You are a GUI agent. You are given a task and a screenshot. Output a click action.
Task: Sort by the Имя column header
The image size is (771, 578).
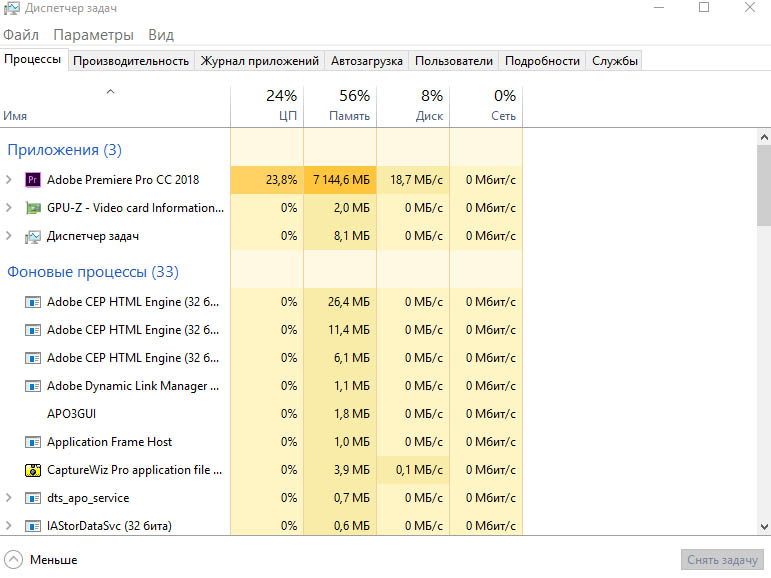click(x=115, y=106)
